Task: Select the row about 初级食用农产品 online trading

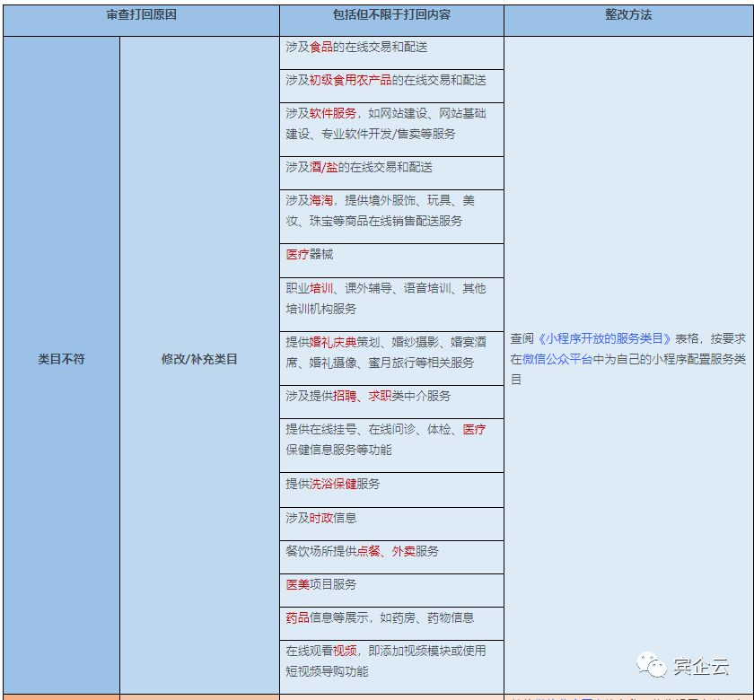Action: pos(391,86)
